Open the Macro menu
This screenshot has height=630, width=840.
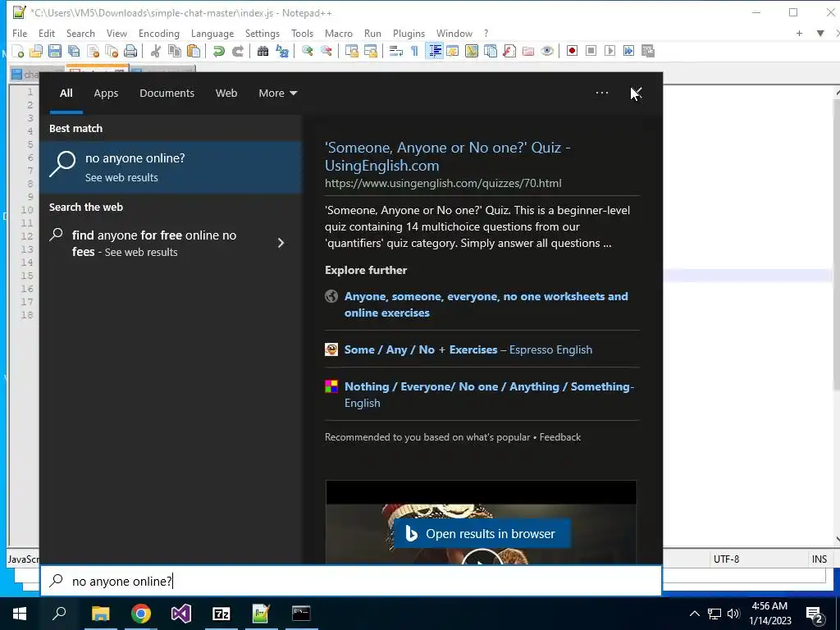click(339, 33)
